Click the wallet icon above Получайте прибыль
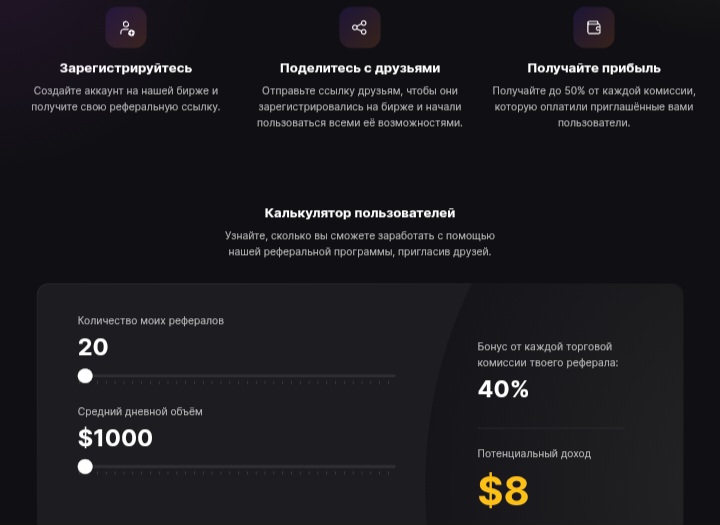Screen dimensions: 720x525 click(x=594, y=28)
